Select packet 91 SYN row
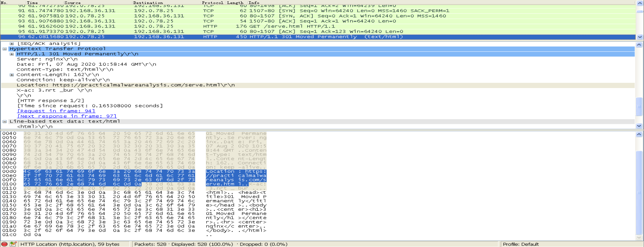Screen dimensions: 644x247 [x=317, y=11]
